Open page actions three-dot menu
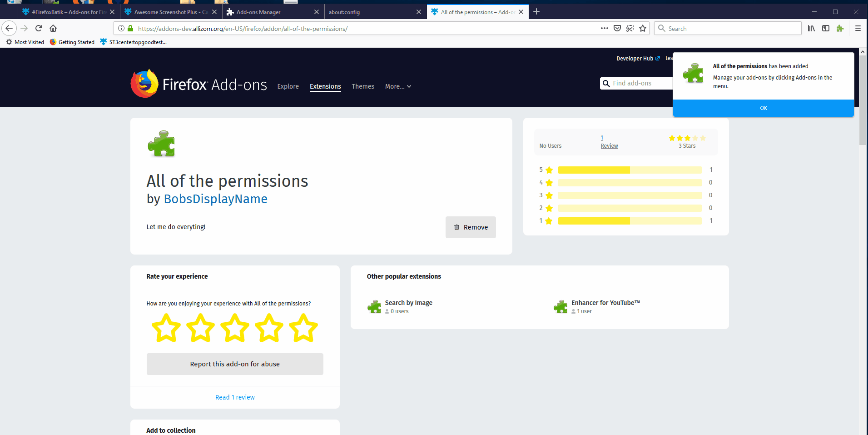This screenshot has width=868, height=435. click(x=604, y=28)
